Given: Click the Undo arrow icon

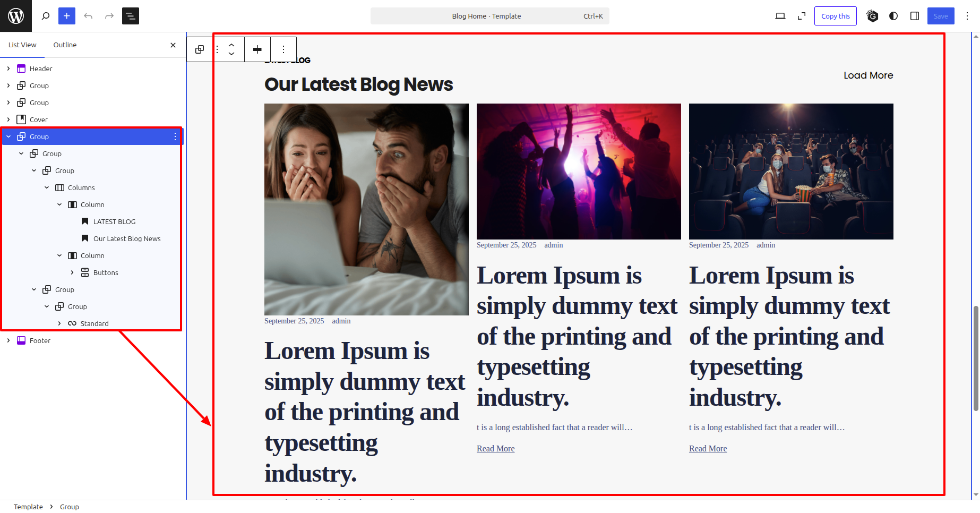Looking at the screenshot, I should pyautogui.click(x=88, y=16).
